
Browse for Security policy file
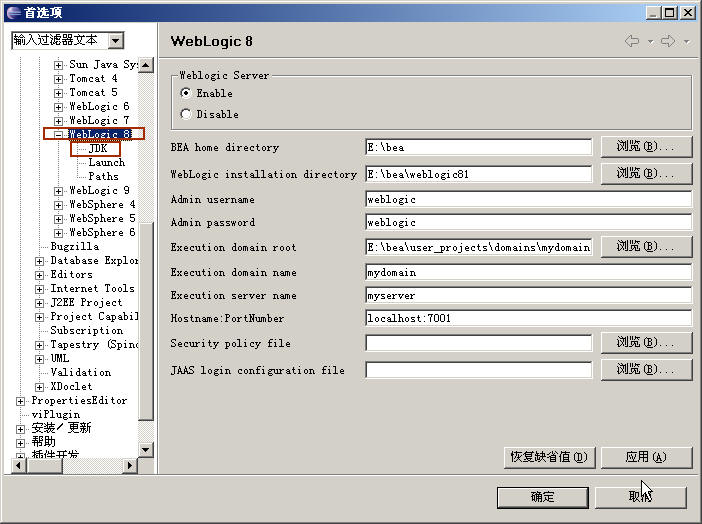coord(646,343)
